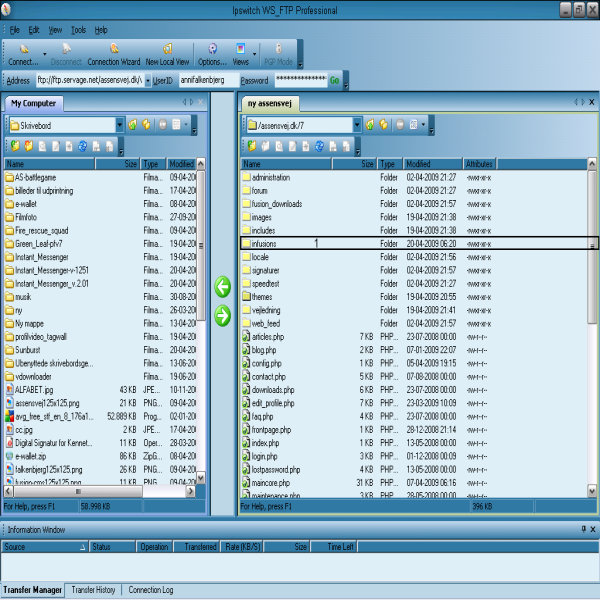Click the My Computer horizontal scrollbar thumb
The width and height of the screenshot is (600, 600).
click(78, 491)
